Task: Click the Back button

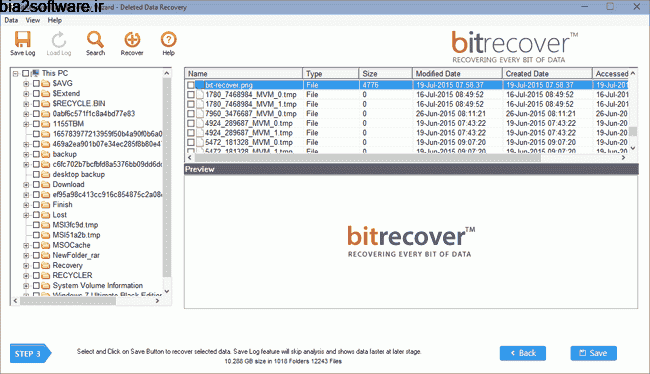Action: pyautogui.click(x=523, y=353)
